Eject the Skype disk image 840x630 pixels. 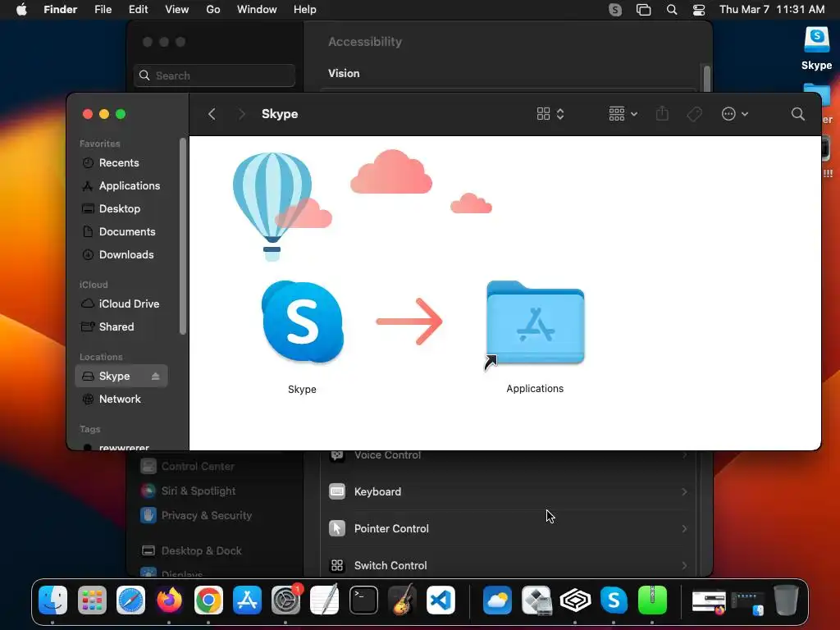pos(155,376)
